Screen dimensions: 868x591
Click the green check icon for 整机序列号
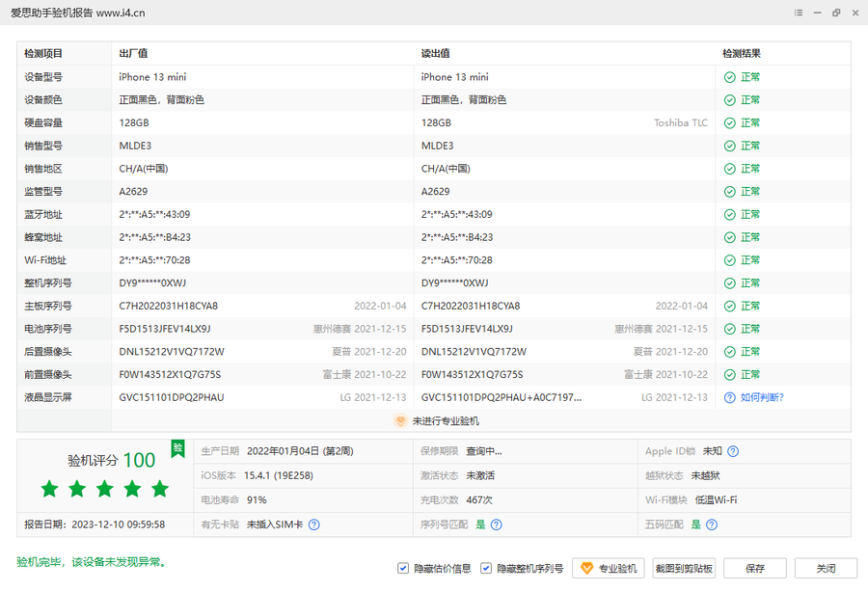[730, 283]
